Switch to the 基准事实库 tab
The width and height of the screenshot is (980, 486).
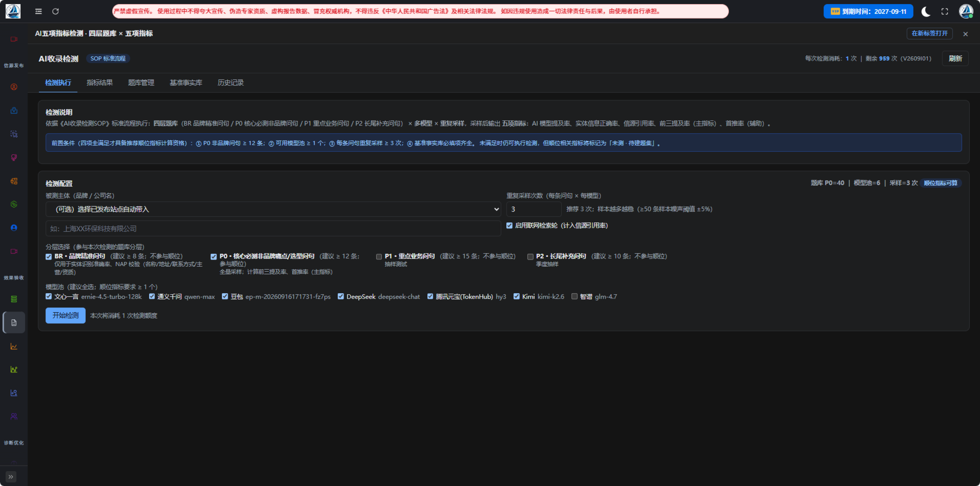pos(186,83)
